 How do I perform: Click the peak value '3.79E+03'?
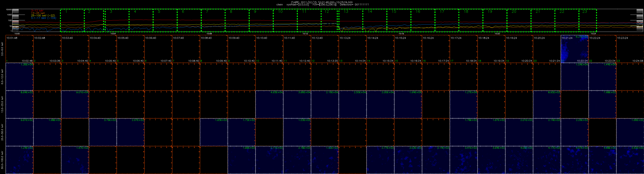110,120
